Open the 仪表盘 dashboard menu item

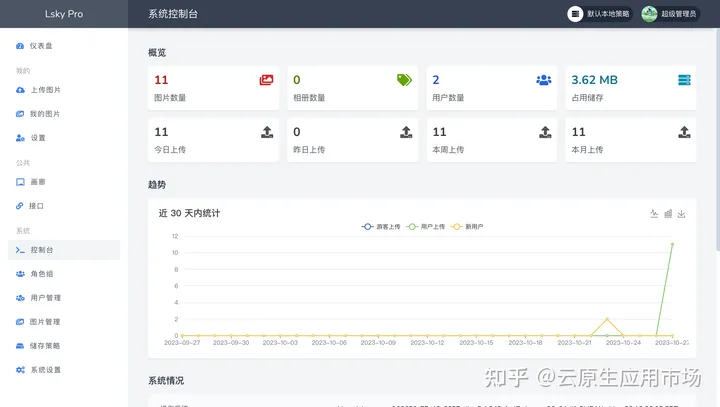tap(64, 46)
